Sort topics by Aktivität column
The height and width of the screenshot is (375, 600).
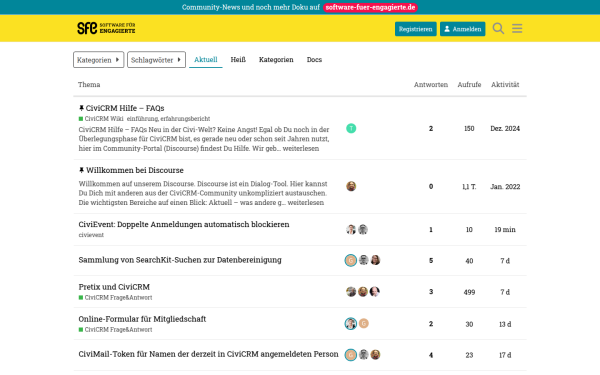(x=505, y=85)
